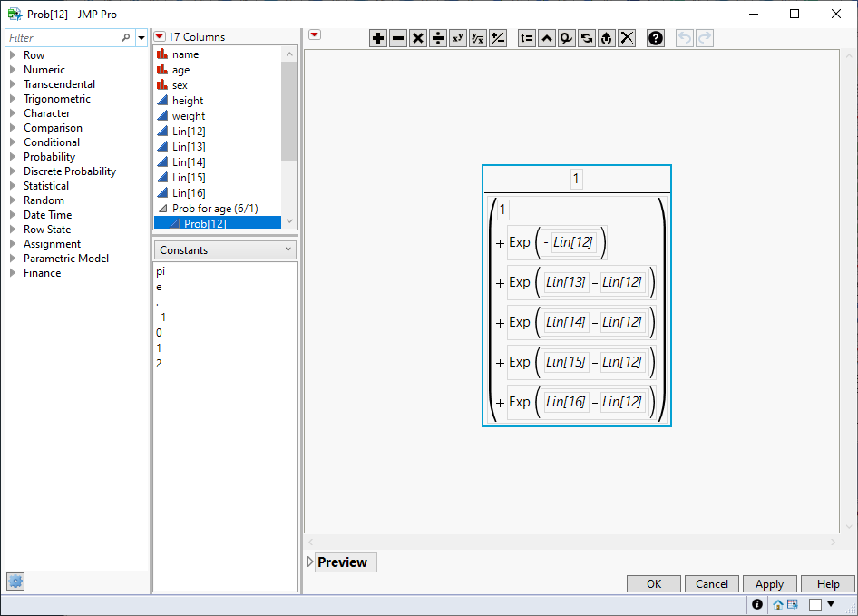Viewport: 858px width, 616px height.
Task: Click into the function Filter search field
Action: (63, 38)
